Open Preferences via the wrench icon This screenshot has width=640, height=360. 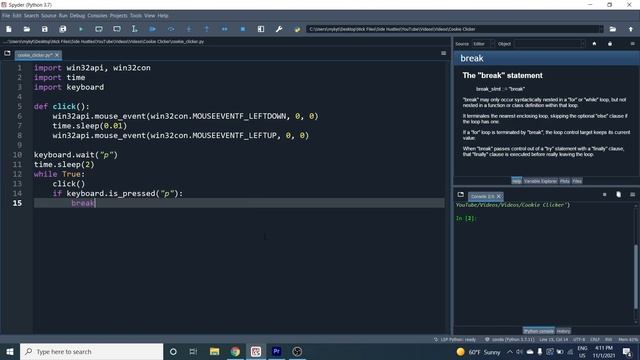pos(279,29)
